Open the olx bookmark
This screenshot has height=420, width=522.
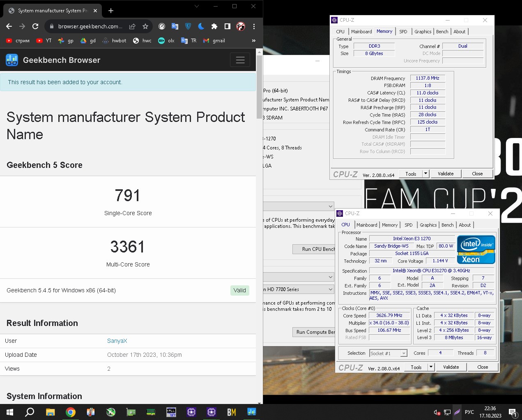166,41
